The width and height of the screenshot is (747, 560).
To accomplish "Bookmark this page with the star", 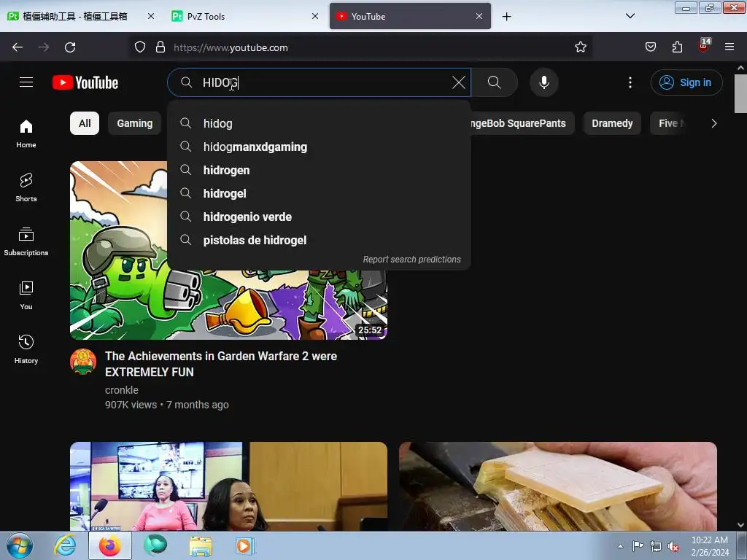I will coord(580,47).
